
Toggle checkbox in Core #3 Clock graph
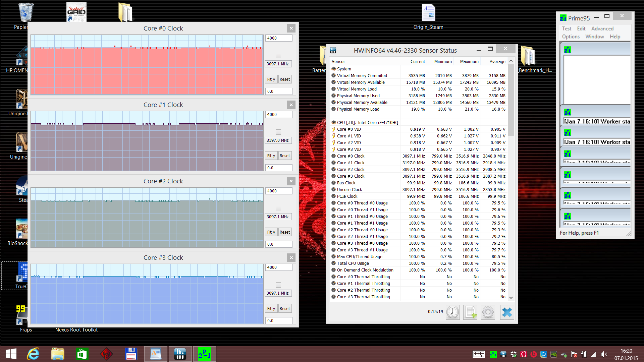tap(278, 285)
